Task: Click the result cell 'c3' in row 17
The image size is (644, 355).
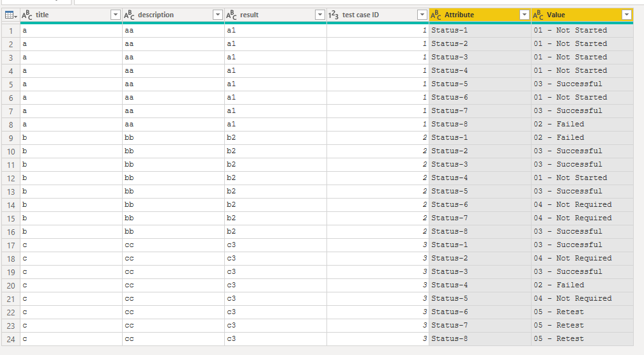Action: (x=275, y=245)
